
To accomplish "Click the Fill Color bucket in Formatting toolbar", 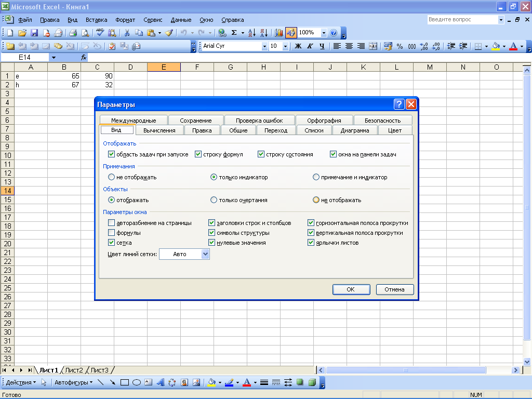I will click(496, 46).
